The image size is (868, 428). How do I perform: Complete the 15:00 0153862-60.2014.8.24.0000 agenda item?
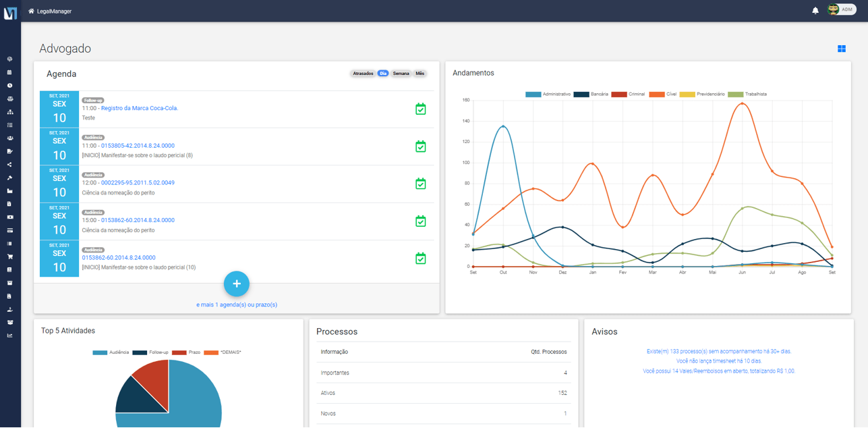point(421,221)
